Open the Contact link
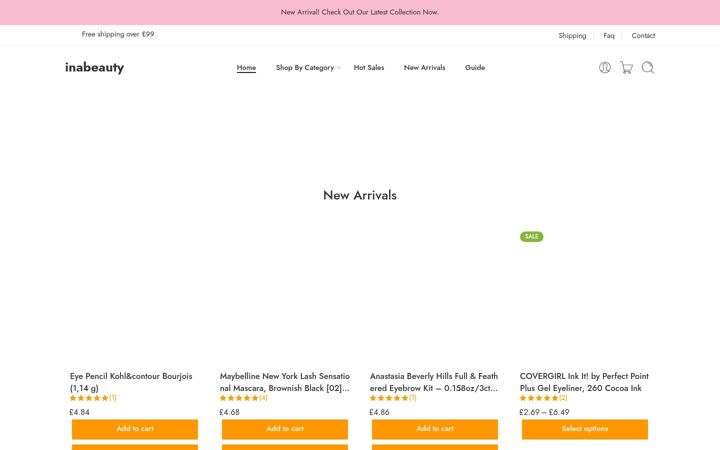 point(643,35)
